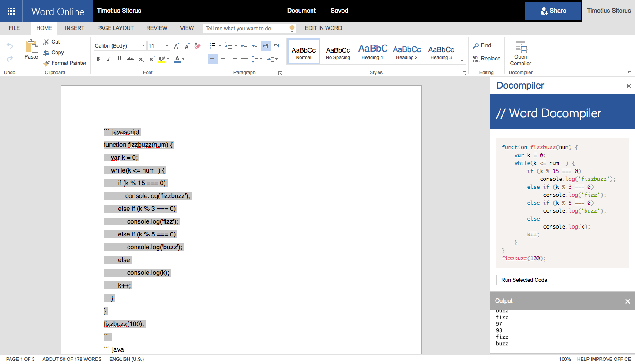The image size is (635, 364).
Task: Click the Tell Me lightbulb icon
Action: (x=292, y=29)
